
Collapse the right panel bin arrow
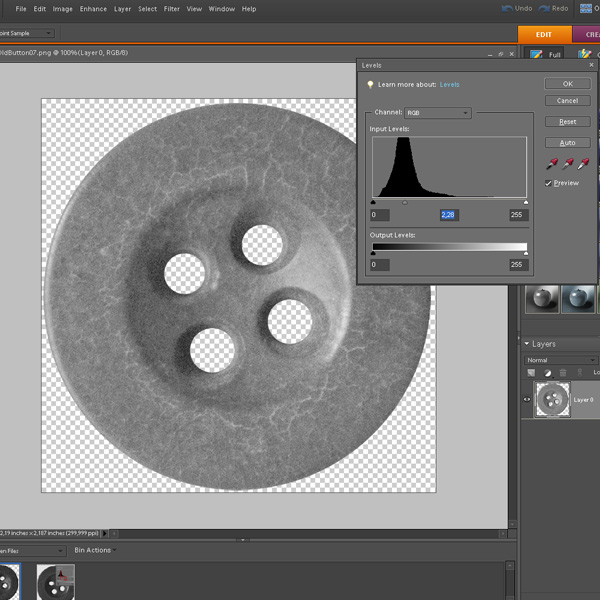pos(519,338)
